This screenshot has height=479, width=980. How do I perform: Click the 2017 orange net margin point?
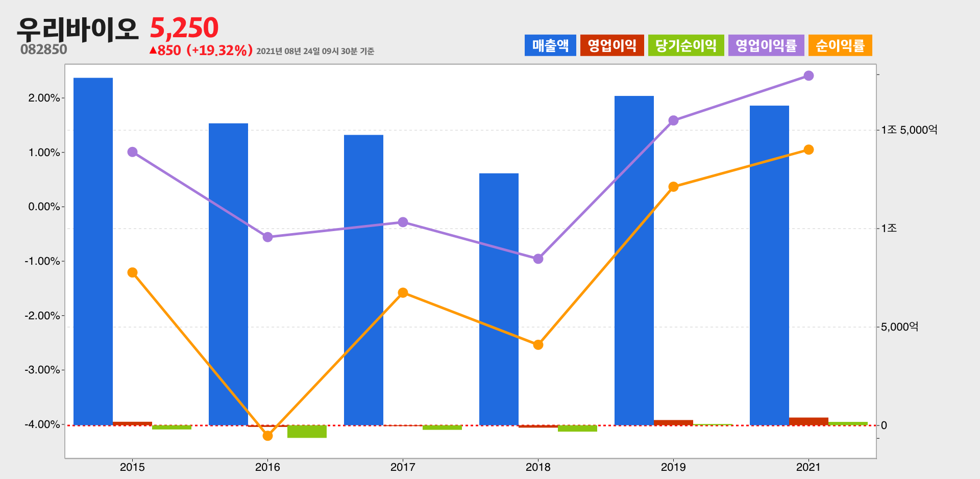tap(403, 292)
